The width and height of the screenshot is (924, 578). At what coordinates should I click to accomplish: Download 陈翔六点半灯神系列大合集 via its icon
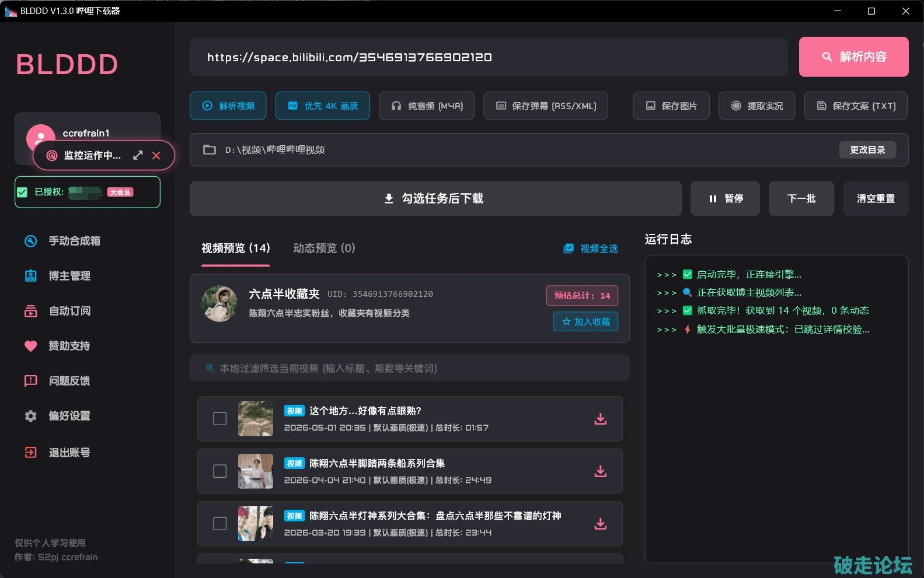(x=601, y=524)
